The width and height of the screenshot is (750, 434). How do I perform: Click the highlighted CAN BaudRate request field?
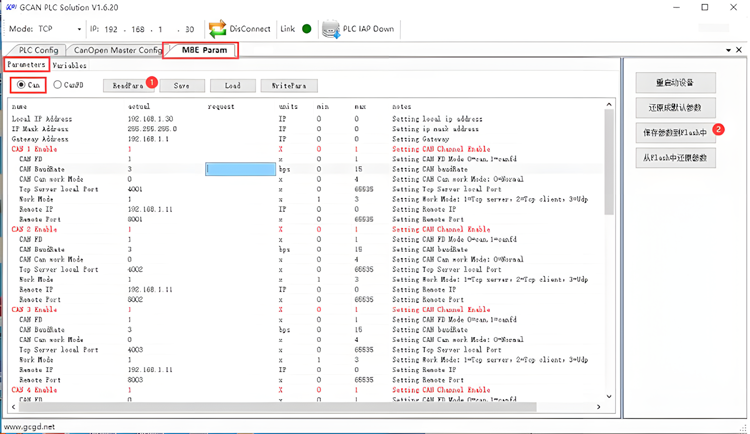tap(240, 169)
